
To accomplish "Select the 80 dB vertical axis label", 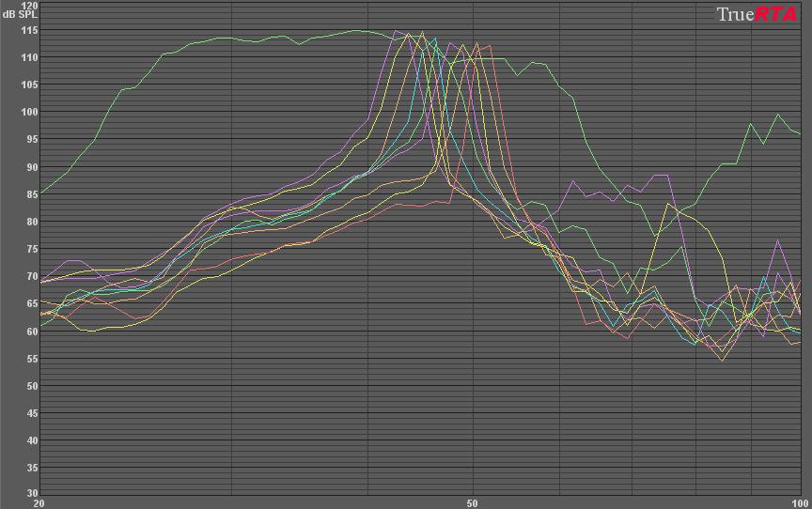I will (x=31, y=223).
